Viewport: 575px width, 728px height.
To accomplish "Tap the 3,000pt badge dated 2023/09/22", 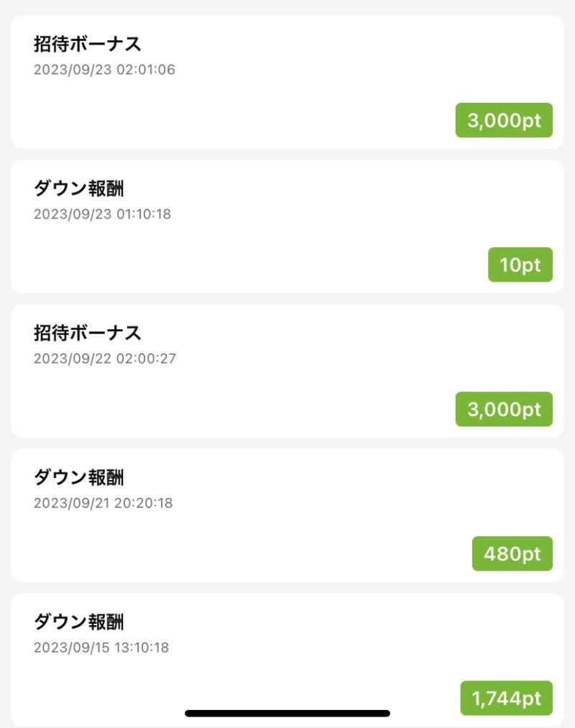I will point(504,409).
